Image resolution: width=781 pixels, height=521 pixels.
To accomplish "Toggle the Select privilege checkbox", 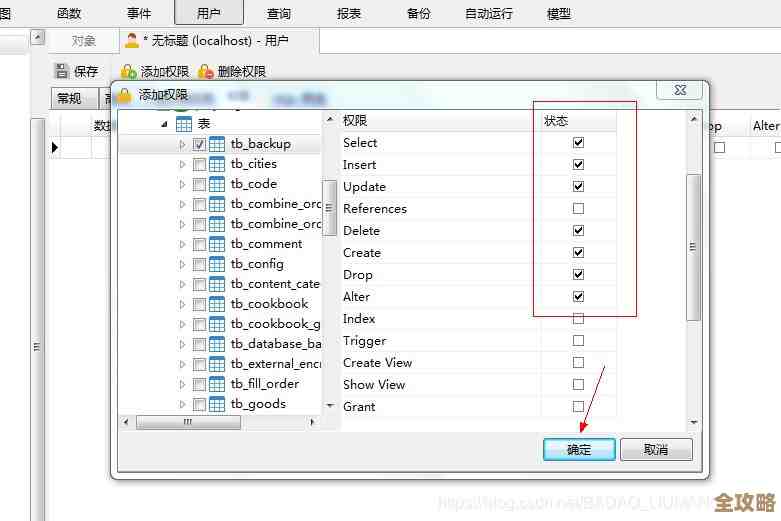I will coord(578,142).
